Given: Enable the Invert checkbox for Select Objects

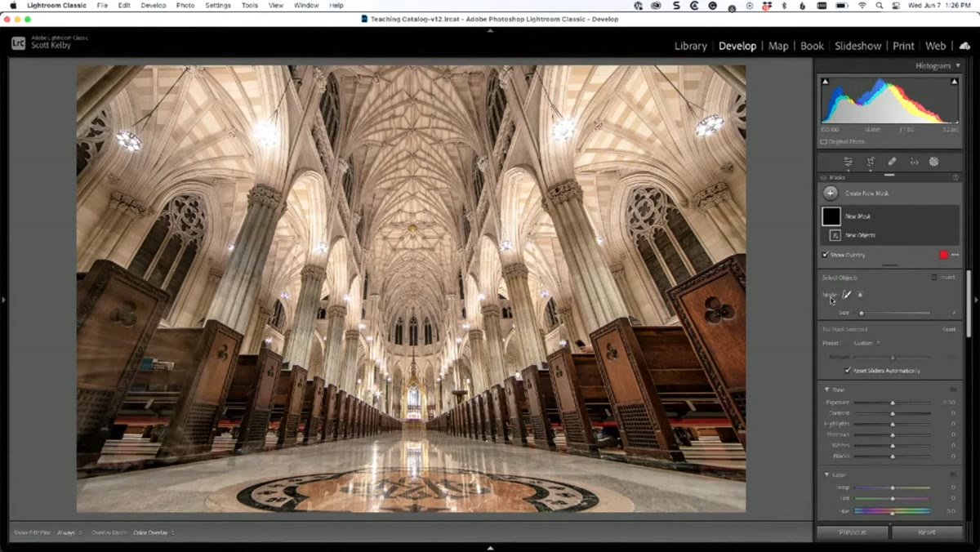Looking at the screenshot, I should tap(934, 278).
